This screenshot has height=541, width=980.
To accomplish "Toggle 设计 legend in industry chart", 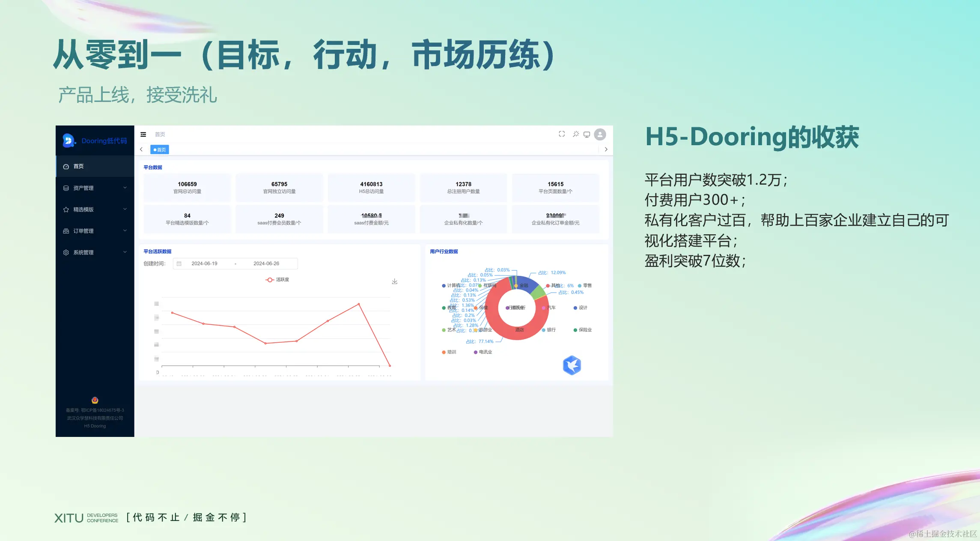I will (581, 308).
